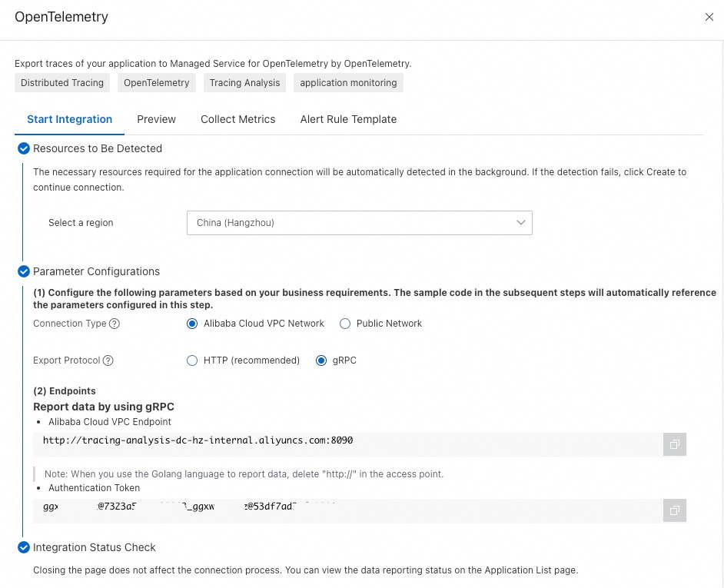Copy the Authentication Token value
724x588 pixels.
tap(674, 510)
